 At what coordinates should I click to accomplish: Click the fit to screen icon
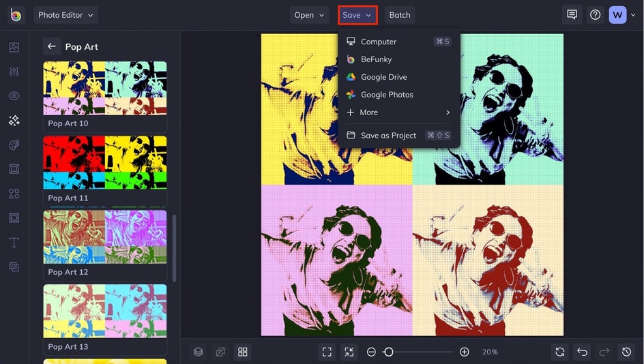(327, 352)
